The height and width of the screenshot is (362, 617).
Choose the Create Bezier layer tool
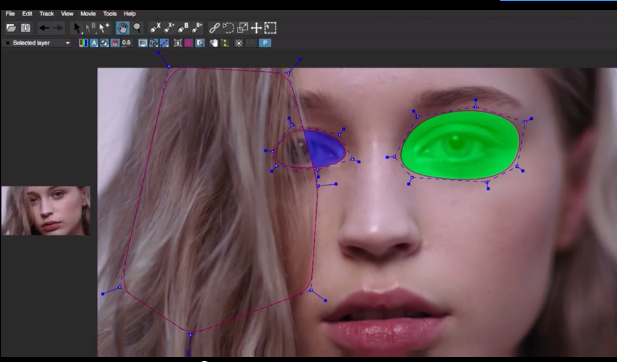click(183, 28)
